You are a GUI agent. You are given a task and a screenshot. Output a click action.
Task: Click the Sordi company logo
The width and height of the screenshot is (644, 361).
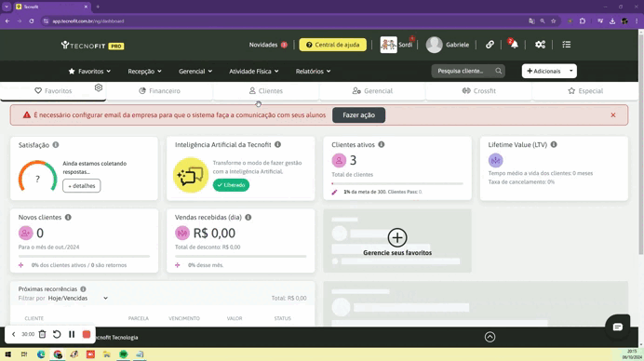[x=388, y=45]
